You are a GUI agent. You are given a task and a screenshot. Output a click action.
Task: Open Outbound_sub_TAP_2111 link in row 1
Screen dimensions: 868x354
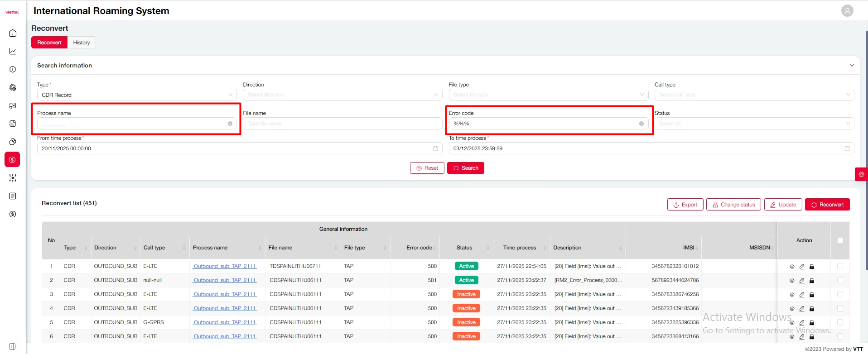point(225,266)
